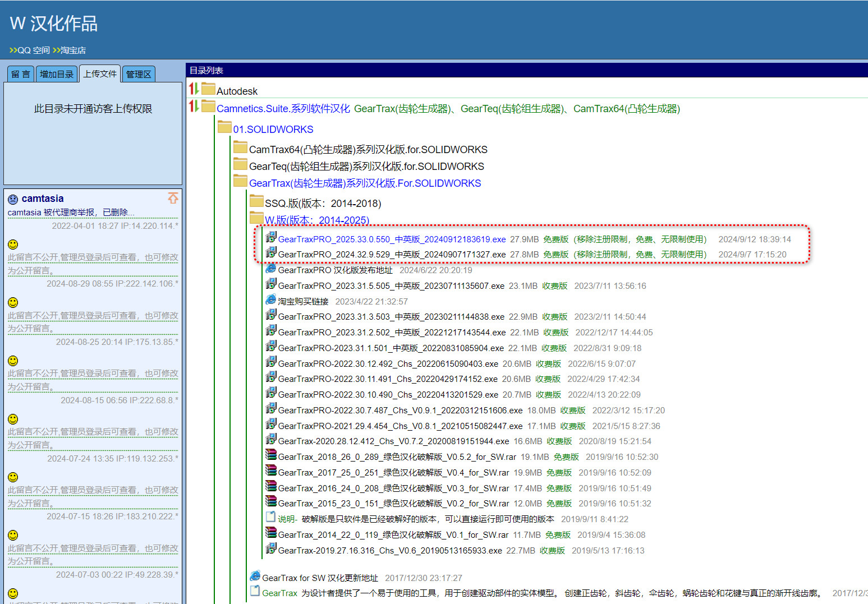
Task: Click the exe icon for GearTraxPRO-2022.30.7.487
Action: tap(271, 409)
